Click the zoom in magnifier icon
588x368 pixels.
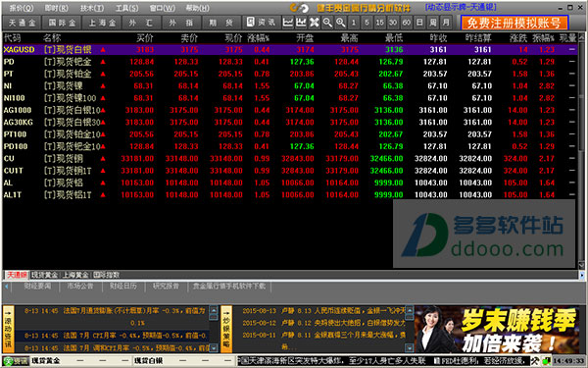coord(340,23)
